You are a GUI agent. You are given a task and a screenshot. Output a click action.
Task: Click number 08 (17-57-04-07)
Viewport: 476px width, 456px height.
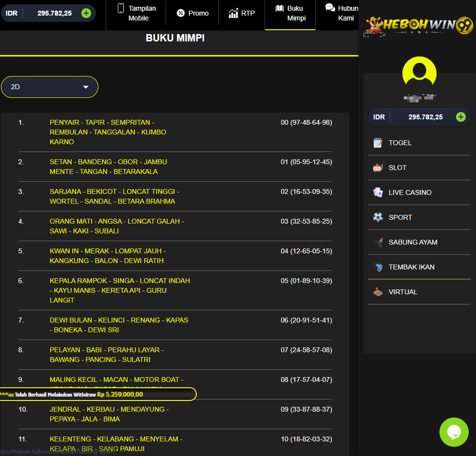306,380
